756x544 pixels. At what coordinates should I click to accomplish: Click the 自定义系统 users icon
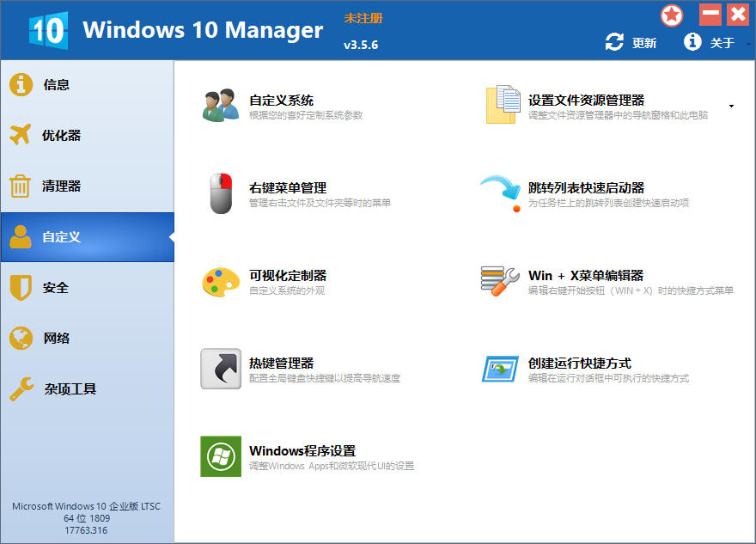221,106
